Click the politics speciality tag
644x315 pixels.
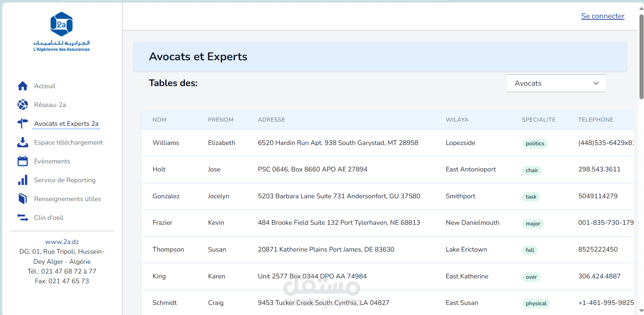[535, 144]
